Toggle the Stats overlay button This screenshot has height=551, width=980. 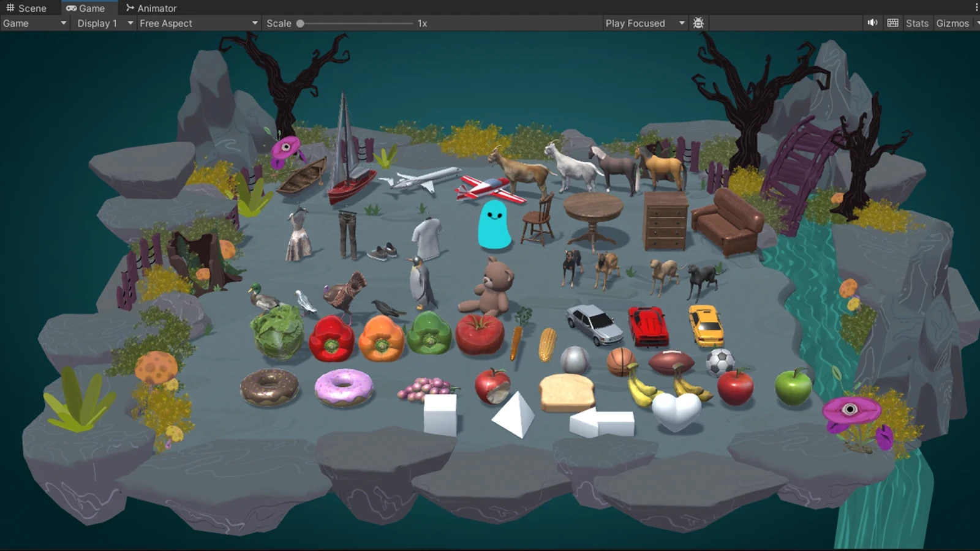(x=917, y=23)
